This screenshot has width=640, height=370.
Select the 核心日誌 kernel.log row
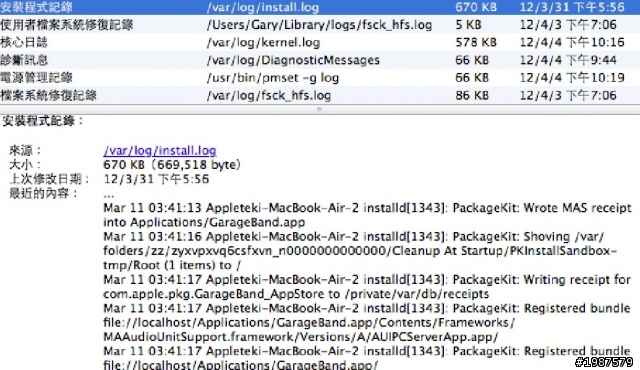[x=320, y=42]
